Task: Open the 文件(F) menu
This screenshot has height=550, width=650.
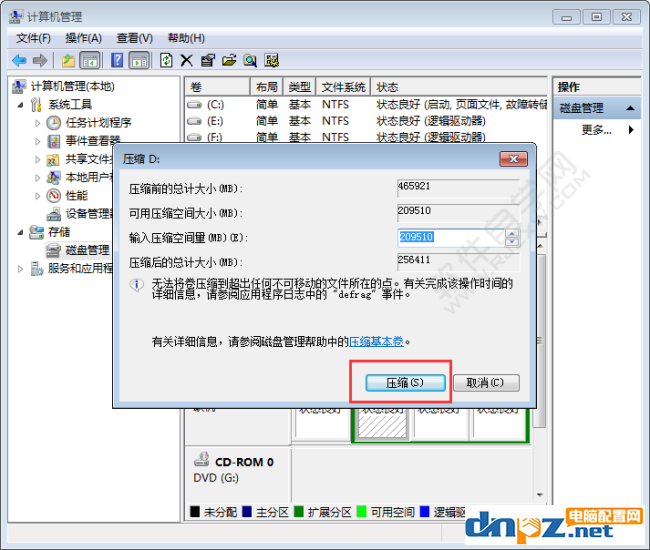Action: 33,39
